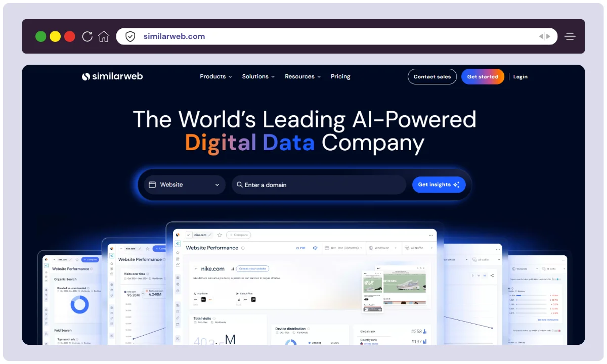607x364 pixels.
Task: Click the graduation cap icon next to PDF
Action: coord(315,248)
